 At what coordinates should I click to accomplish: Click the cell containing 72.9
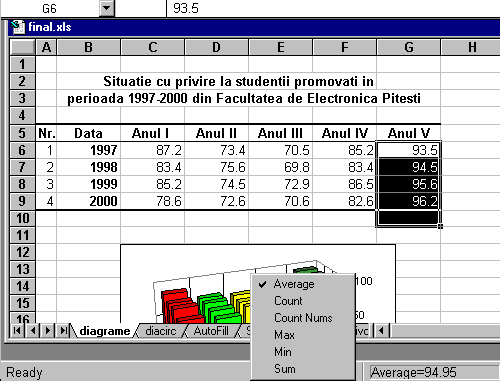click(280, 184)
